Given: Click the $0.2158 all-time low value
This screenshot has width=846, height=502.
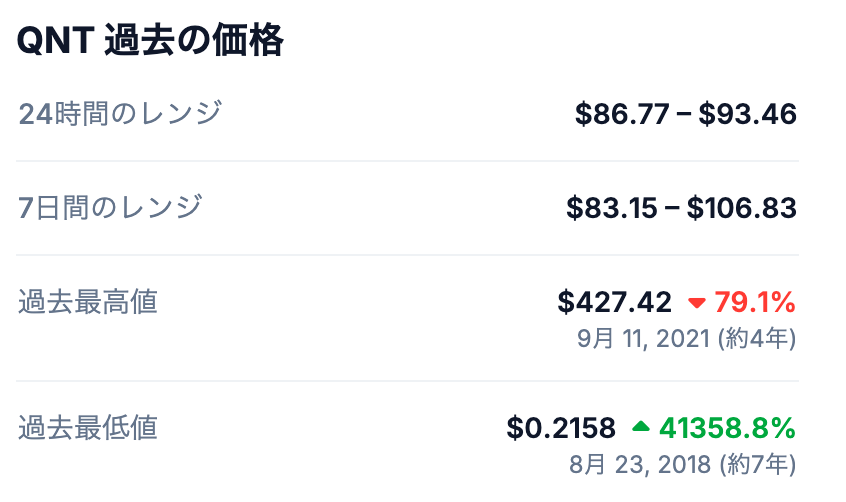Looking at the screenshot, I should [x=561, y=428].
